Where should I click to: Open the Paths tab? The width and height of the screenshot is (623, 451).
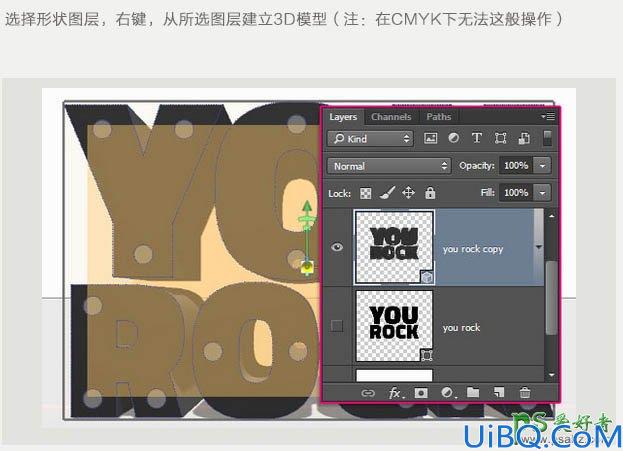pos(439,117)
